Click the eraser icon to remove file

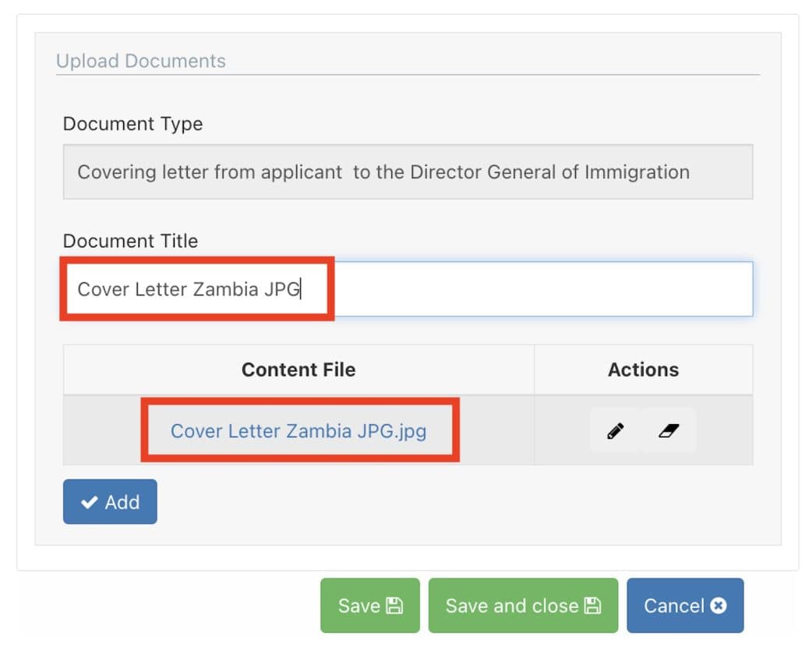click(668, 430)
